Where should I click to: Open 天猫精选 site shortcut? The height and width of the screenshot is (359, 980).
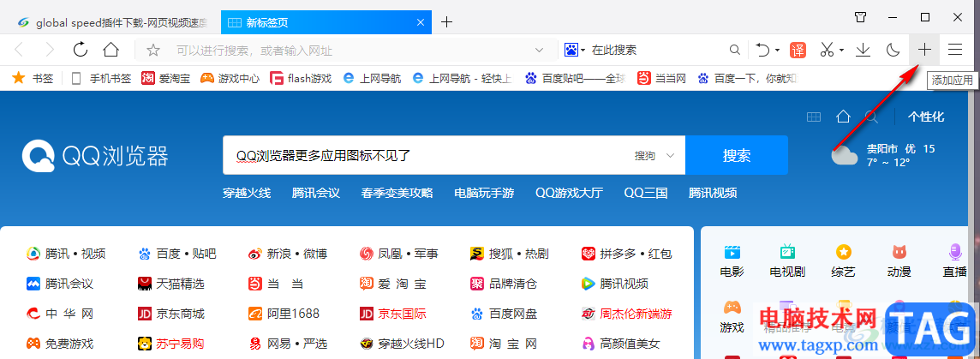(x=170, y=284)
